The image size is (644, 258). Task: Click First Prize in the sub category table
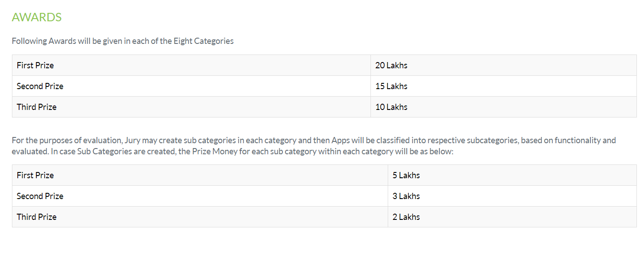[x=35, y=175]
